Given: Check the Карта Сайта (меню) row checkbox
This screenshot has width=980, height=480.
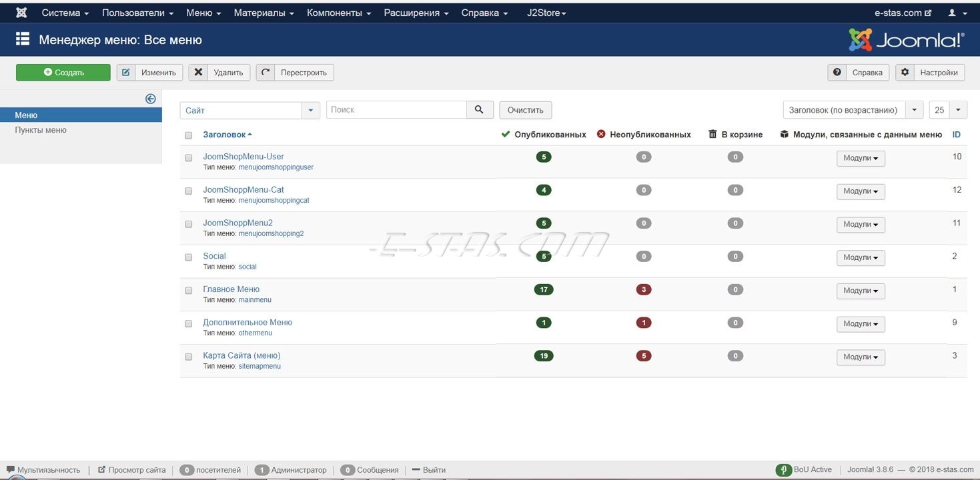Looking at the screenshot, I should (188, 357).
